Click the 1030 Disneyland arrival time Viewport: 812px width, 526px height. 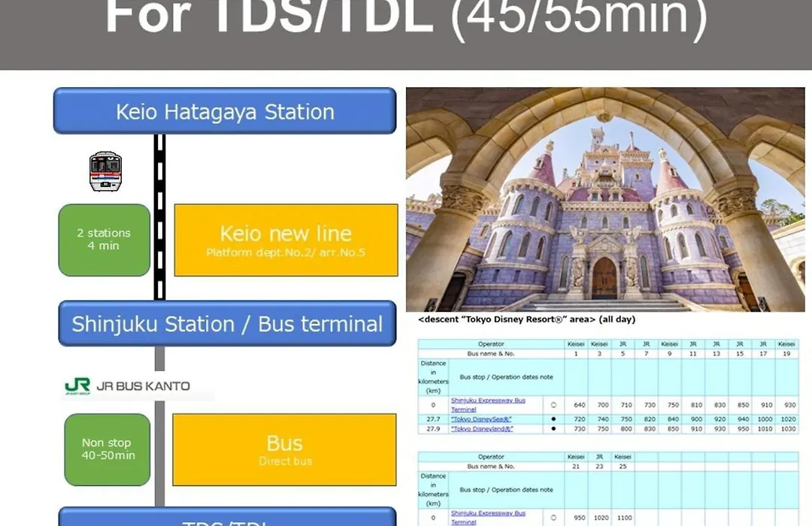click(x=788, y=428)
